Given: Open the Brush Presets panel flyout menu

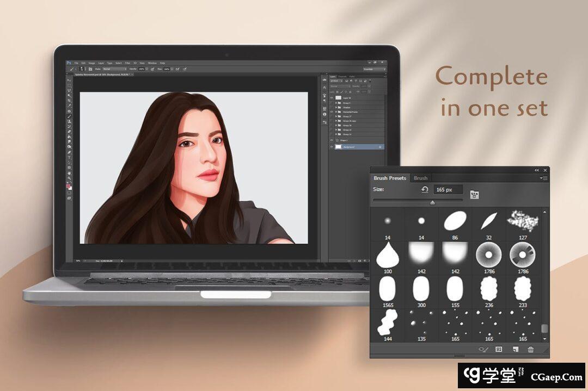Looking at the screenshot, I should (x=543, y=178).
